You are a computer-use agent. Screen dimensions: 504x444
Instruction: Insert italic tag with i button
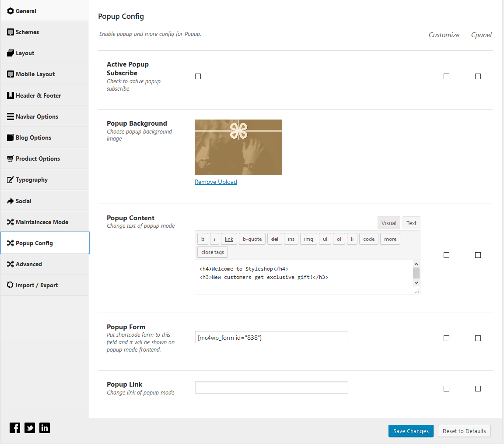tap(214, 239)
